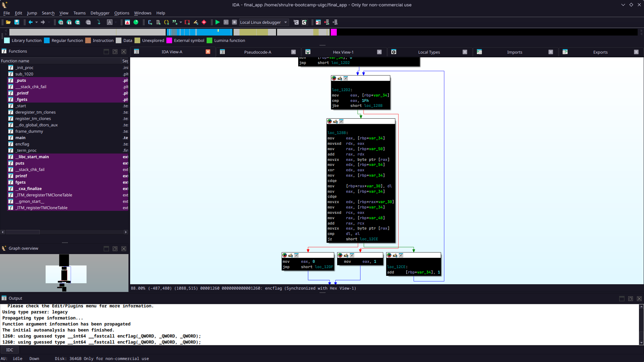Click the refresh process 'C' icon
The image size is (644, 362).
click(305, 22)
